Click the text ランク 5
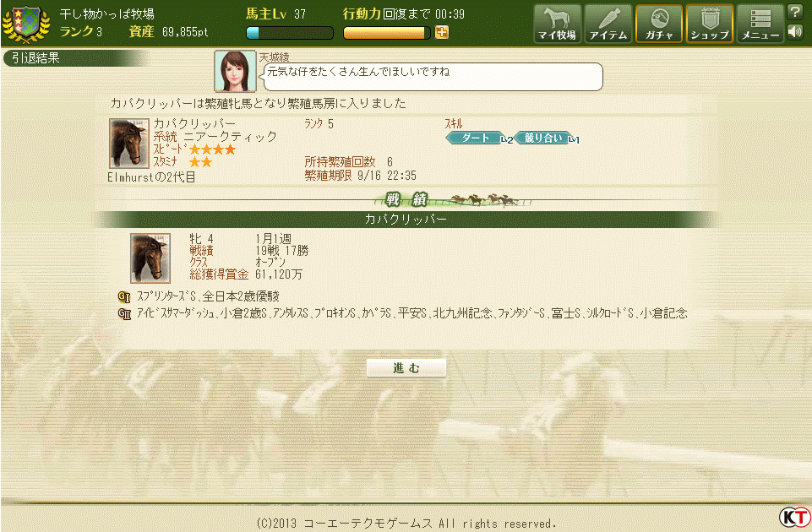This screenshot has width=812, height=532. click(x=319, y=123)
